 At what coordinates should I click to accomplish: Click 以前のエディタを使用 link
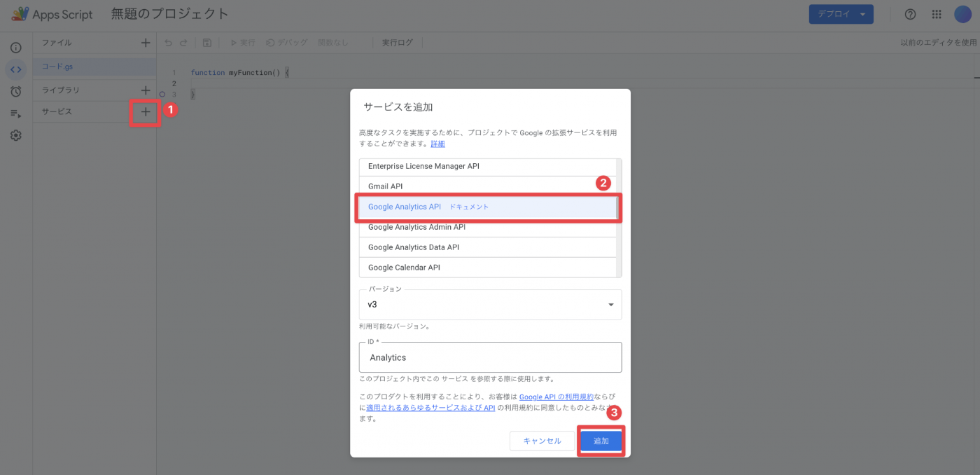click(x=938, y=43)
